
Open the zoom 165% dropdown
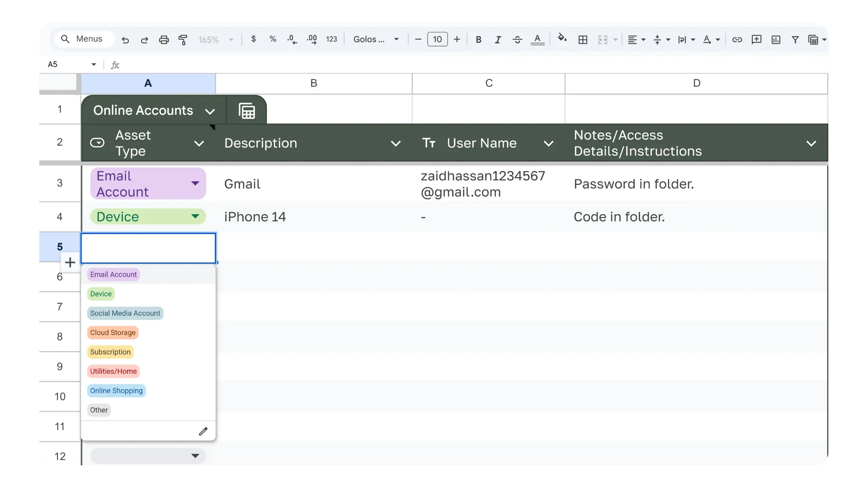[216, 40]
